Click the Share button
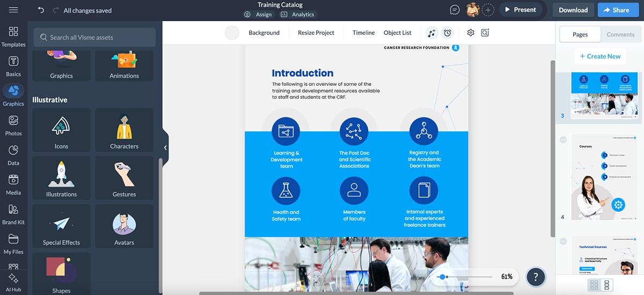Viewport: 644px width, 295px height. coord(618,10)
